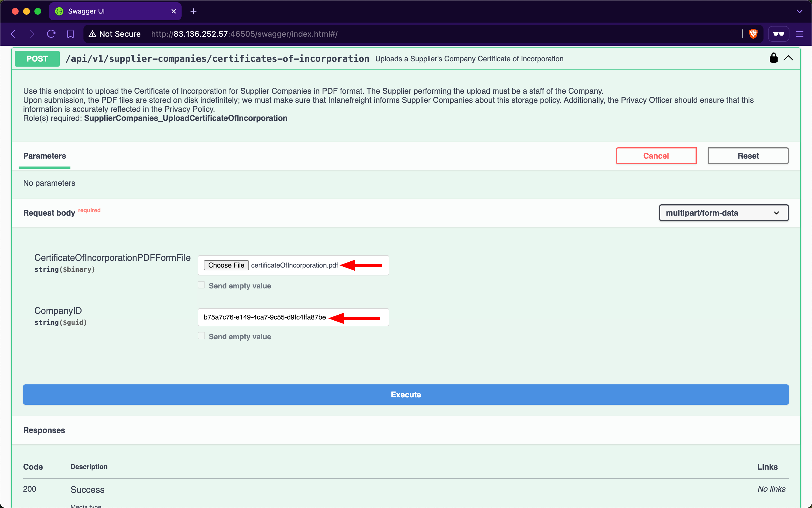Click the certificates-of-incorporation endpoint path
812x508 pixels.
pyautogui.click(x=217, y=59)
